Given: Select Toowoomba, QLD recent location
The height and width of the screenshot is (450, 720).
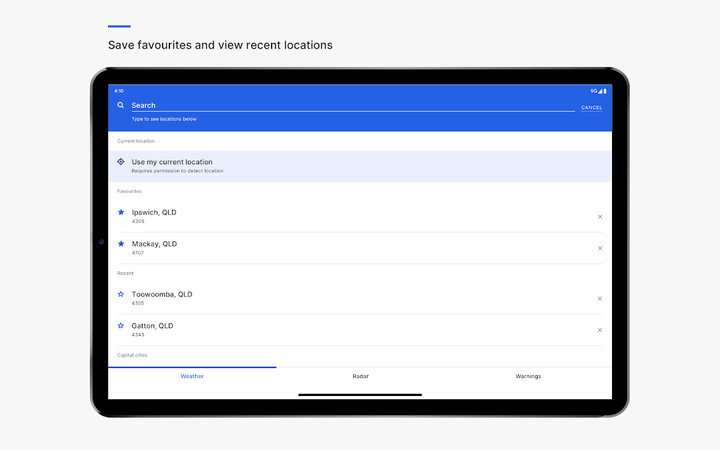Looking at the screenshot, I should [162, 295].
